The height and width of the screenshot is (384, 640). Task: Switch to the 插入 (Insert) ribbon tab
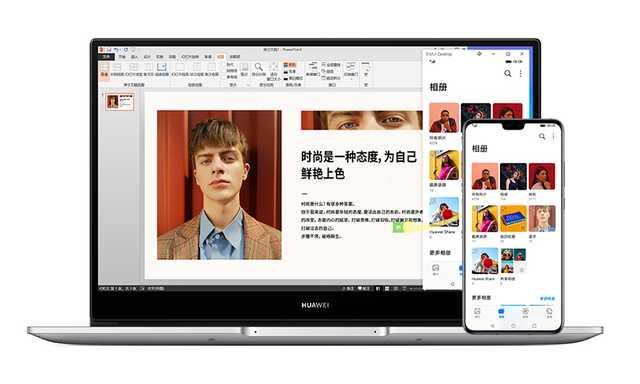[x=134, y=57]
